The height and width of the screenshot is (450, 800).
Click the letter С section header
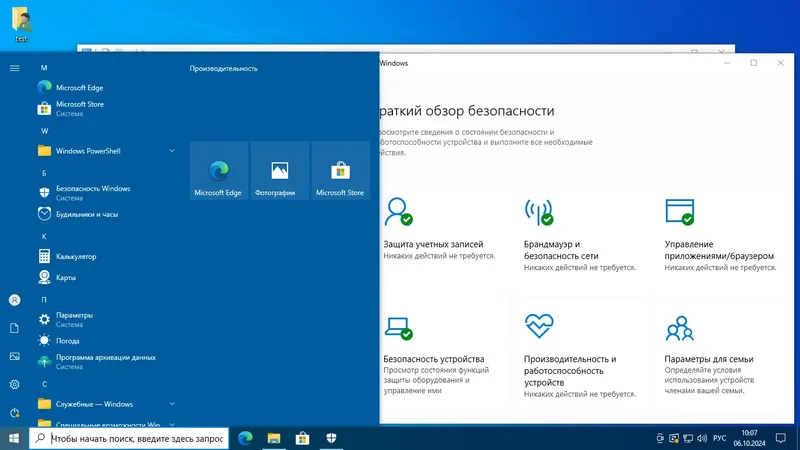[x=44, y=384]
